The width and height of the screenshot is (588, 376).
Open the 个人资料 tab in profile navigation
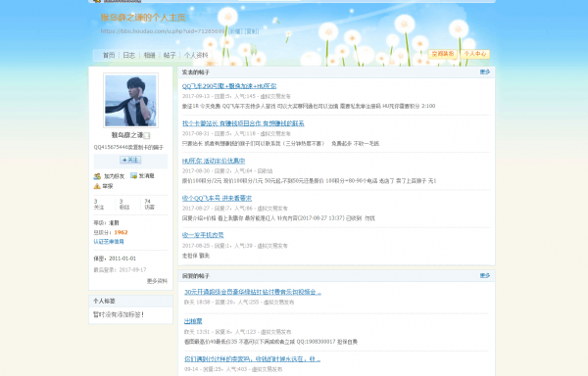(x=196, y=55)
